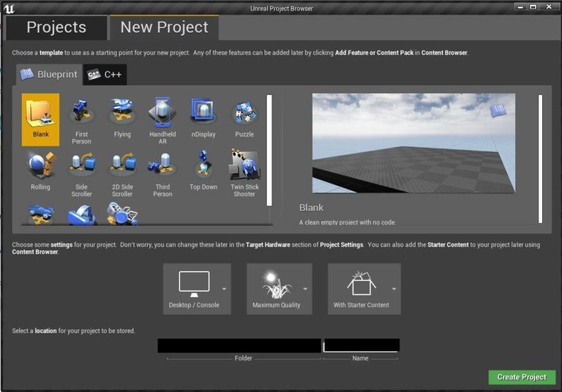Select the Handheld AR template
The height and width of the screenshot is (392, 562).
click(x=162, y=120)
